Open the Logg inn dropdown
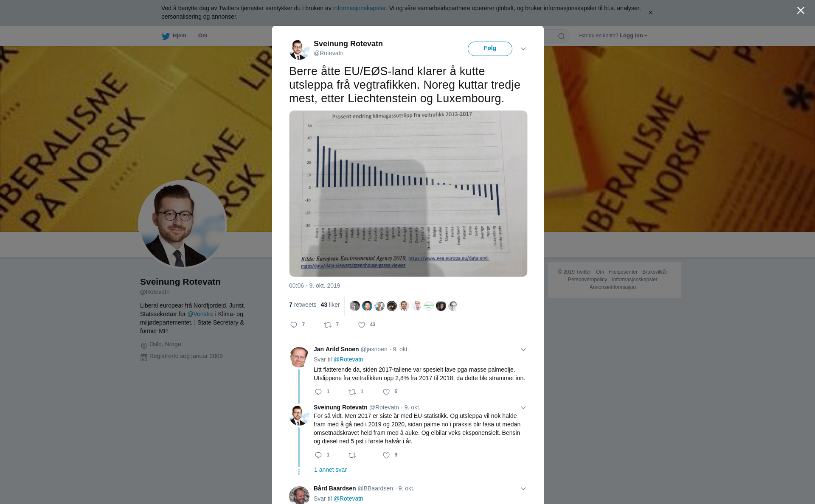Screen dimensions: 815x504 tap(633, 36)
